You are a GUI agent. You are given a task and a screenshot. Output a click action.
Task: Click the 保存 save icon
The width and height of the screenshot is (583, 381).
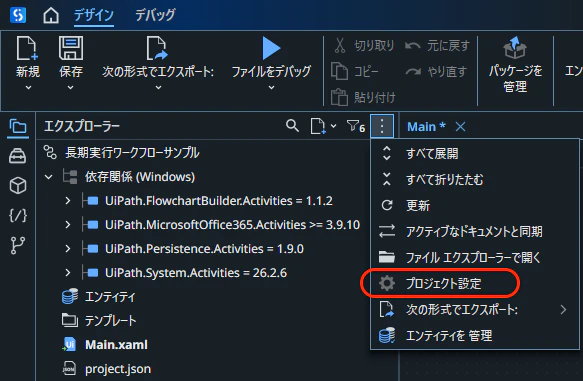click(x=71, y=48)
